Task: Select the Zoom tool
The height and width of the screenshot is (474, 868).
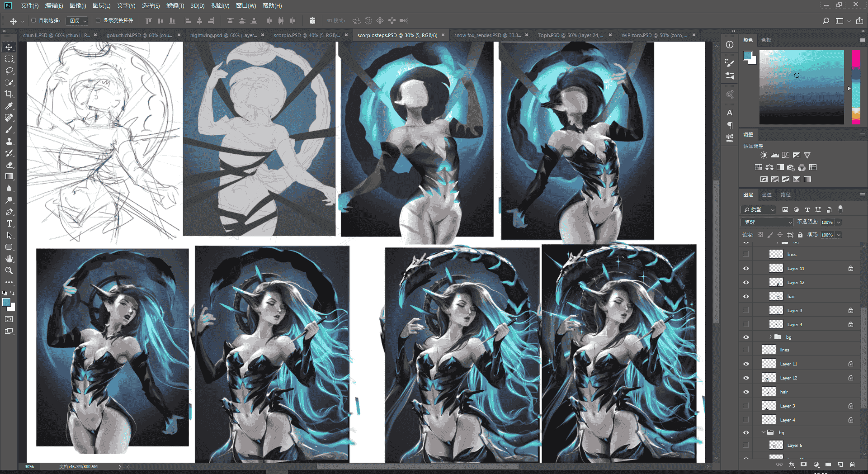Action: [9, 270]
